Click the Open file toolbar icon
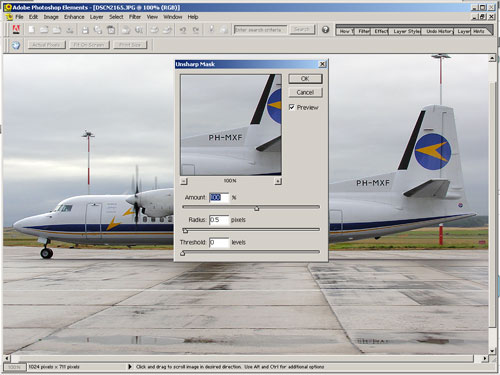Screen dimensions: 500x375 (x=44, y=30)
